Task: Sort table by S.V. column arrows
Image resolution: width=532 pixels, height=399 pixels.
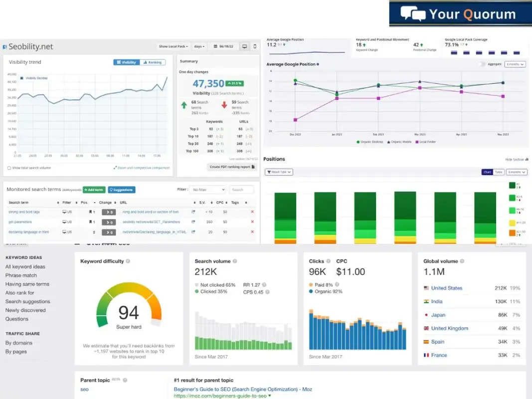Action: point(212,202)
